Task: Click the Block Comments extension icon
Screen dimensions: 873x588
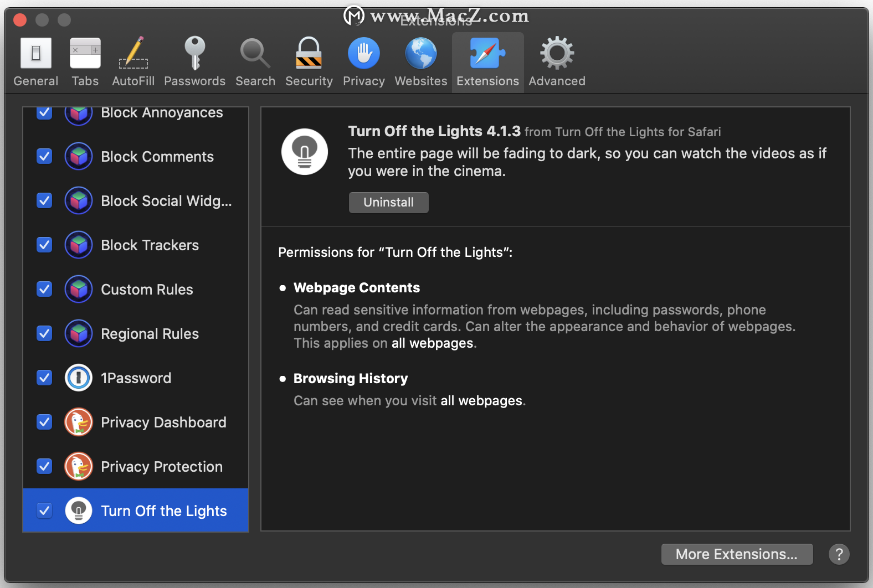Action: [79, 157]
